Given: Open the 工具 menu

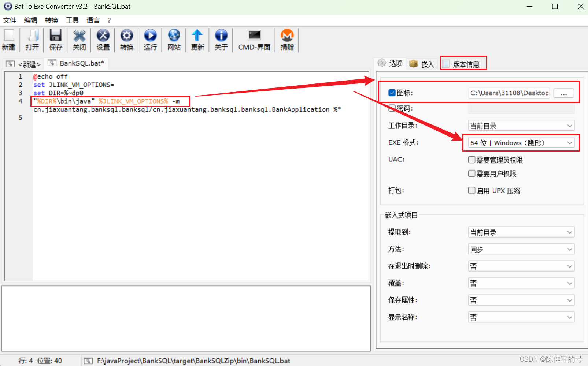Looking at the screenshot, I should click(x=72, y=20).
